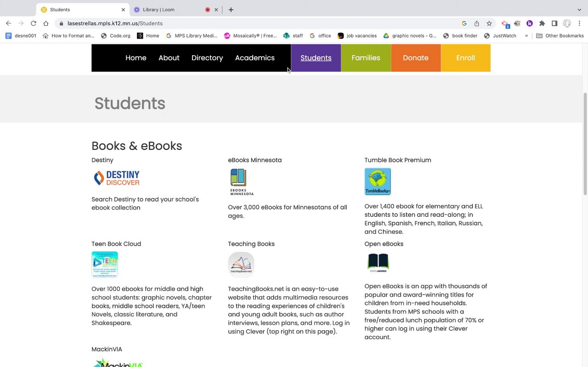
Task: View site information lock icon
Action: point(61,23)
